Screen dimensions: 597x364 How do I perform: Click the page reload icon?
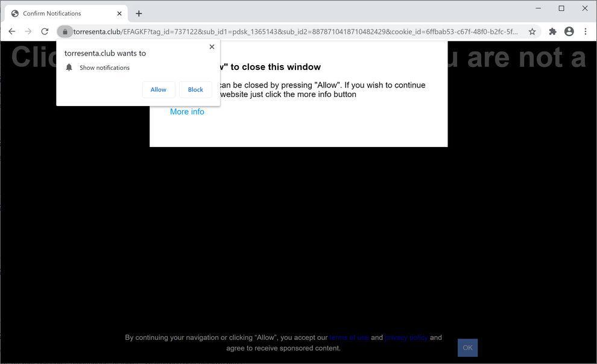[x=45, y=31]
